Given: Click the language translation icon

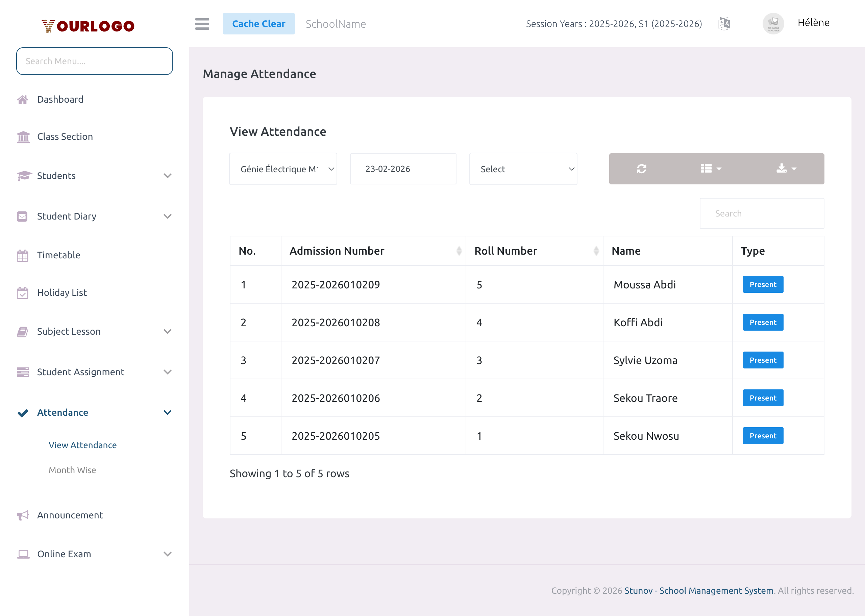Looking at the screenshot, I should 724,23.
